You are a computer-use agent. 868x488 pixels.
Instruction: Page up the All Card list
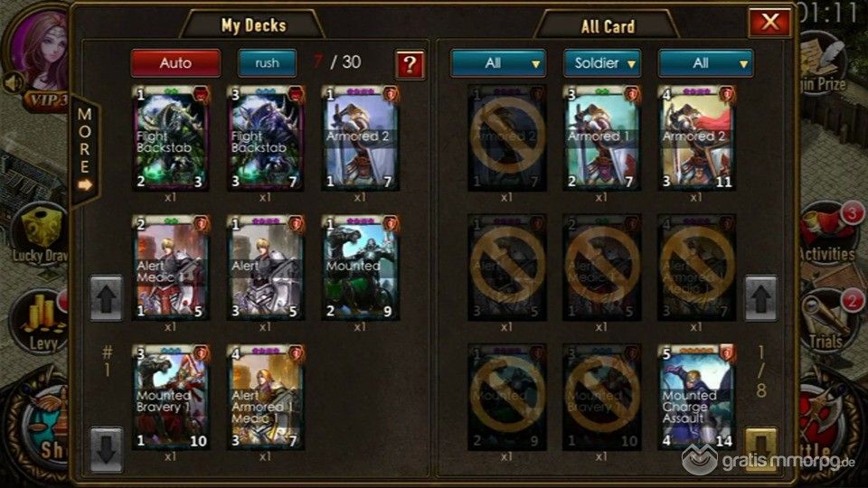[x=760, y=299]
